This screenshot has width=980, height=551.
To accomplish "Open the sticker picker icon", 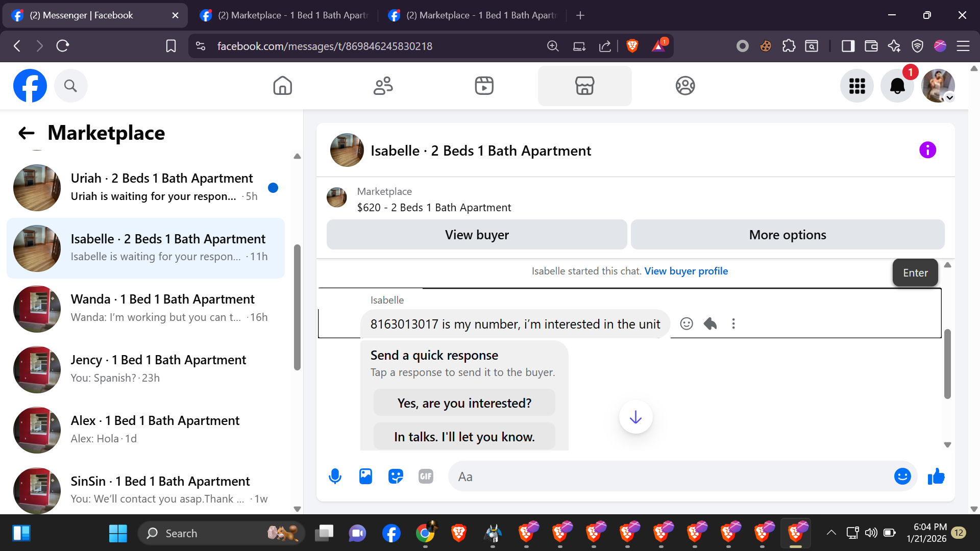I will click(x=396, y=477).
